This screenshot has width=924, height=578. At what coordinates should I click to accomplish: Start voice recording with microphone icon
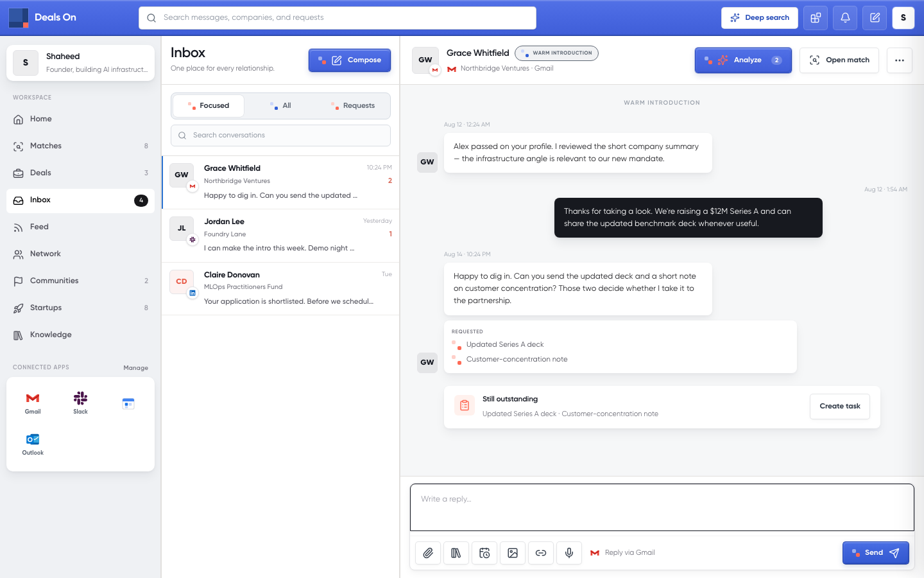569,553
